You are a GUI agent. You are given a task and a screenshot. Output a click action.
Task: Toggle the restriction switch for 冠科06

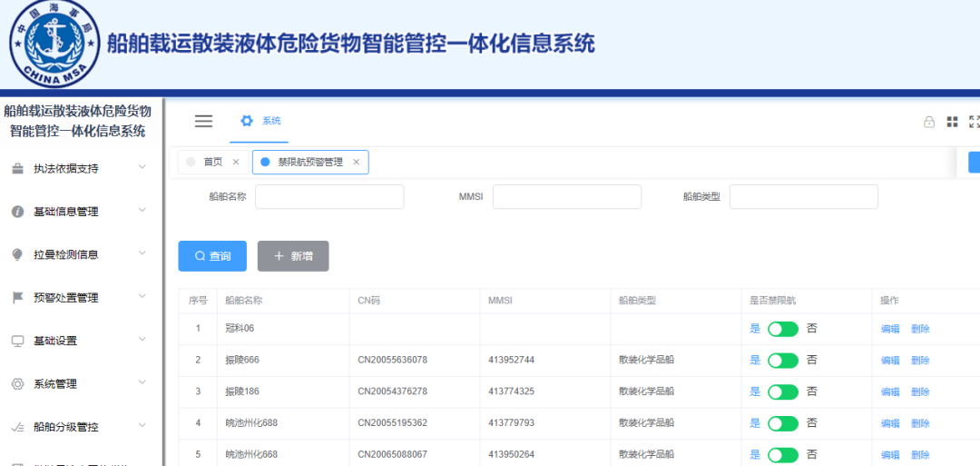(782, 329)
